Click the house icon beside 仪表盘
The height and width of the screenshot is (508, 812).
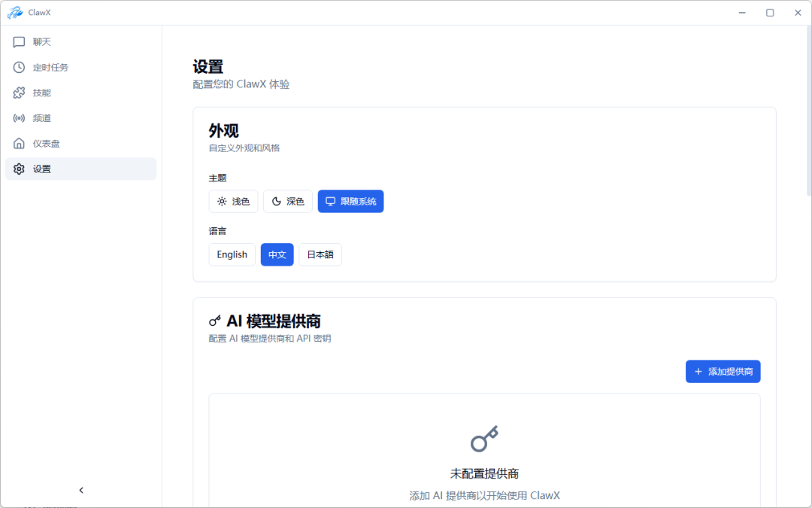coord(19,144)
